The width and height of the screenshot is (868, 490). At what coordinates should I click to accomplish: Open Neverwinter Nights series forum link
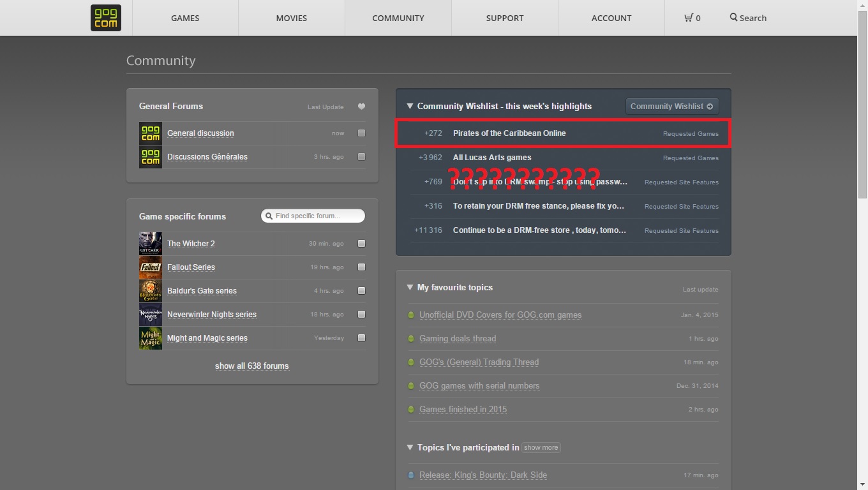tap(212, 315)
